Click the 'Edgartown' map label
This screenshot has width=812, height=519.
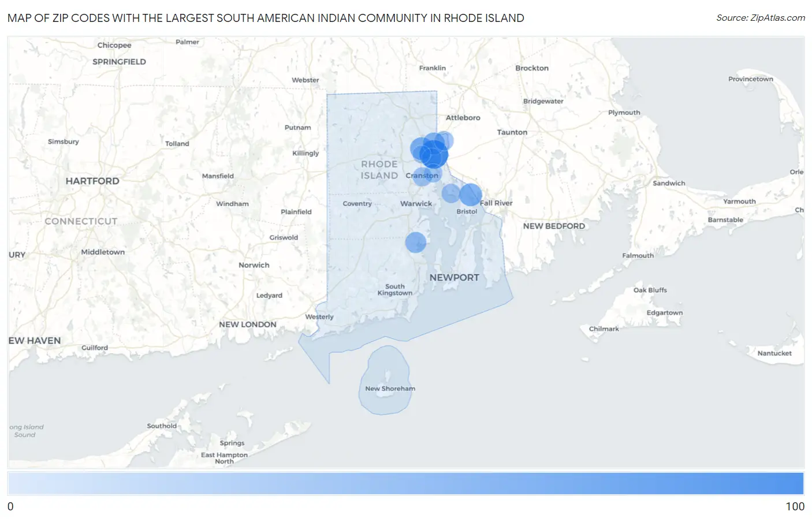[x=664, y=313]
